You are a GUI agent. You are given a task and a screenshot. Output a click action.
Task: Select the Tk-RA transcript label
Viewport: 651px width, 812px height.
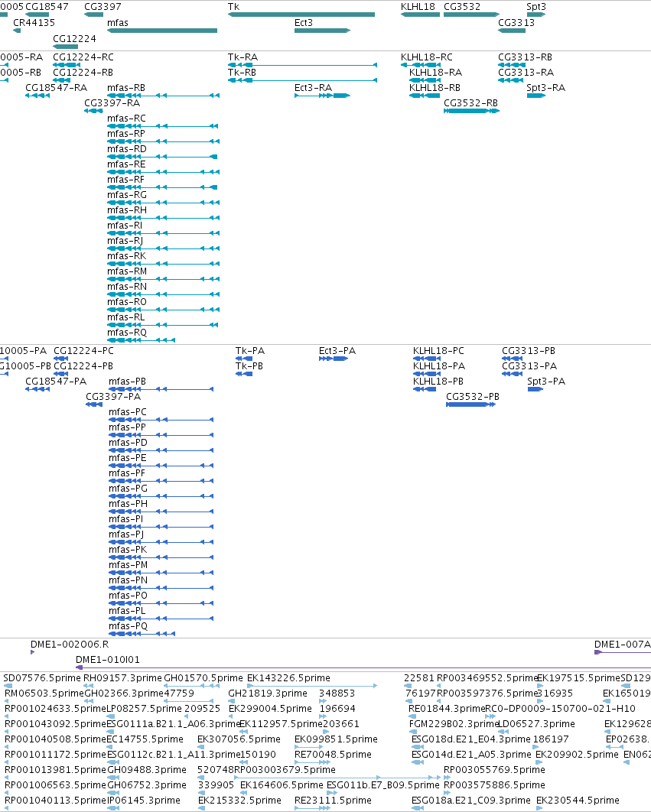pyautogui.click(x=242, y=57)
